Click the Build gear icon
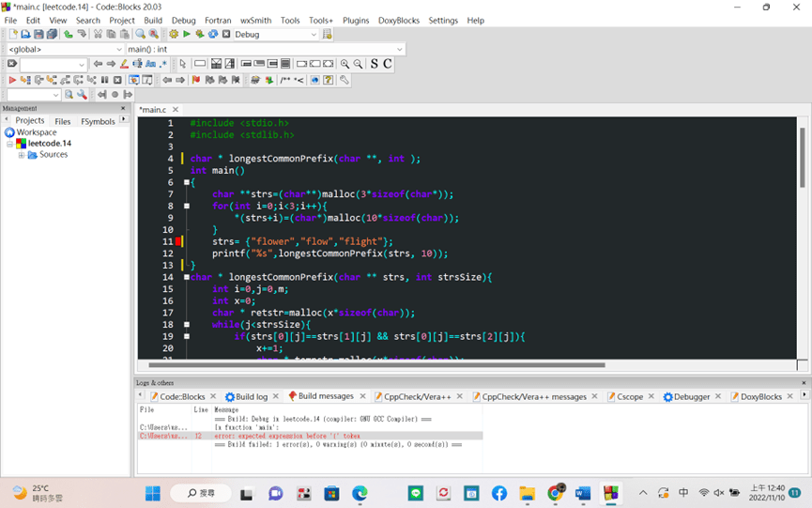 (174, 35)
